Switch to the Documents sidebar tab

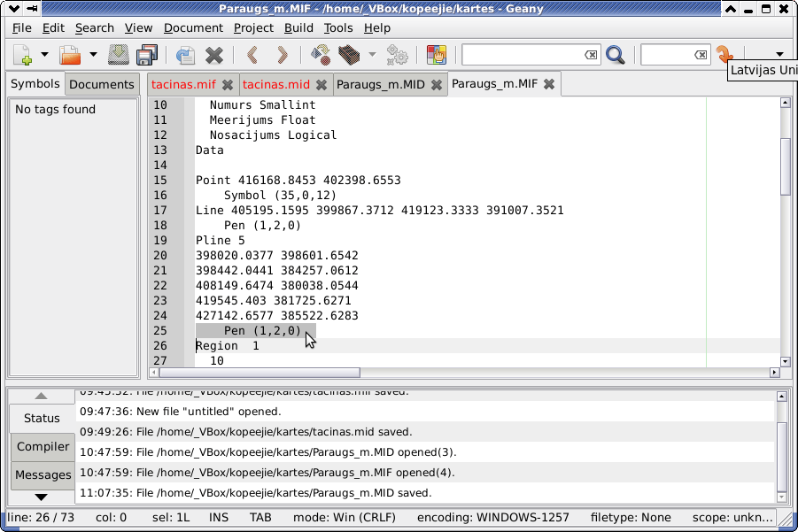(102, 84)
